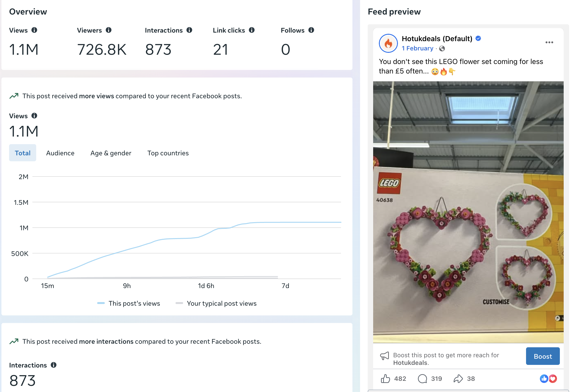Click the info icon next to Views in Overview
This screenshot has width=572, height=392.
point(34,30)
